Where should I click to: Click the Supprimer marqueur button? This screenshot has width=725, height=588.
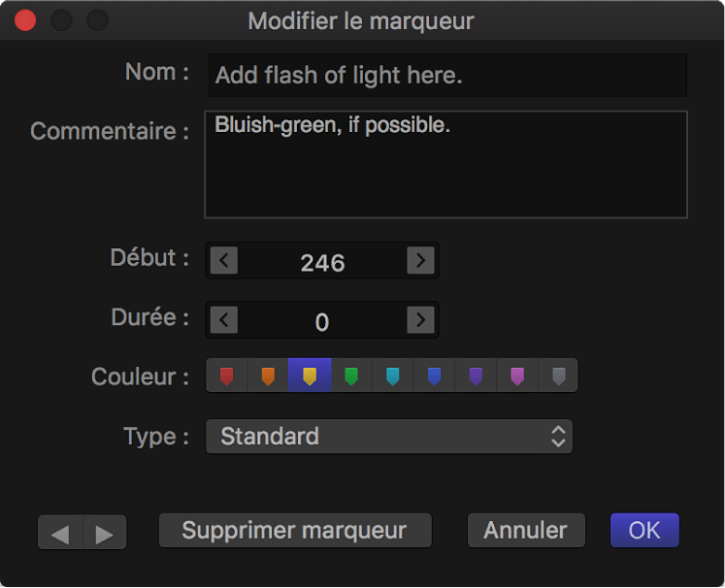click(294, 531)
